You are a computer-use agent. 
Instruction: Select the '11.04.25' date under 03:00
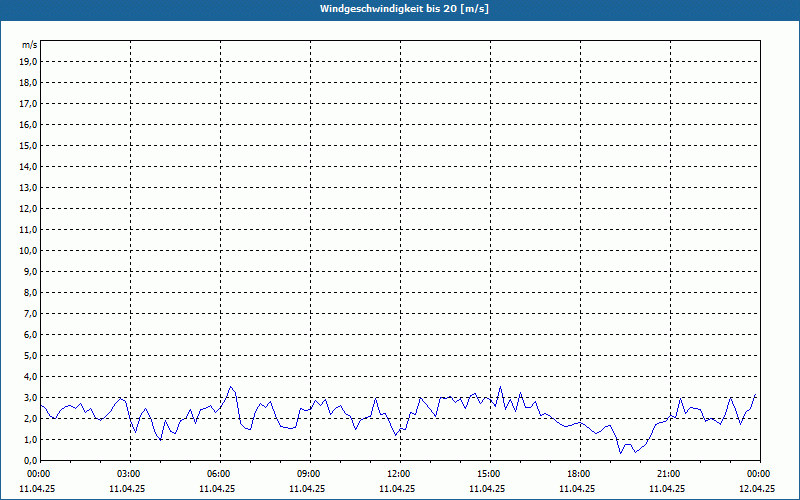[x=127, y=488]
